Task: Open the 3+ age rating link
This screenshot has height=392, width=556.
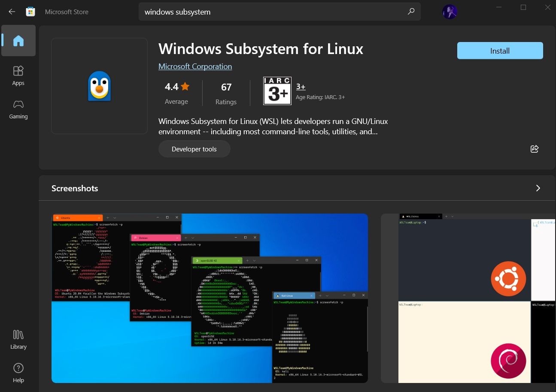Action: (301, 87)
